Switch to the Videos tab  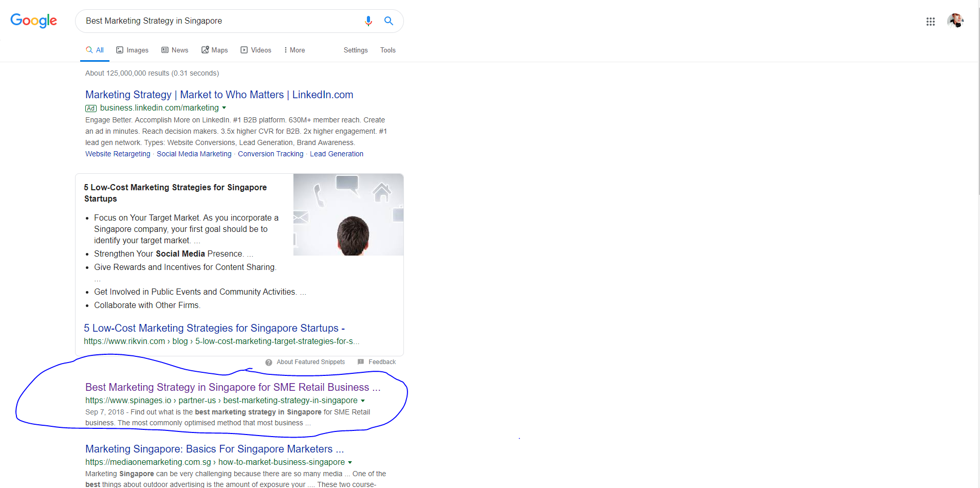click(x=256, y=50)
